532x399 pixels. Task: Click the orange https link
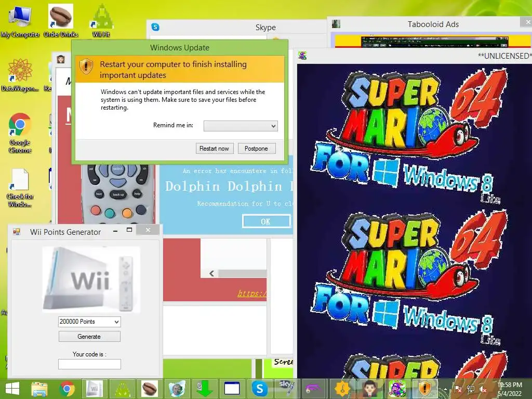coord(252,293)
